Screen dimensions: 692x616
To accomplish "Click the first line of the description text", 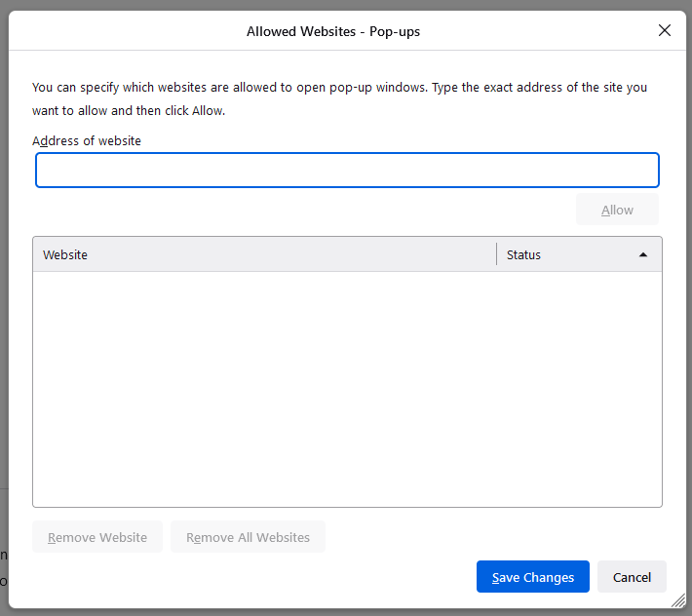I will click(x=339, y=87).
